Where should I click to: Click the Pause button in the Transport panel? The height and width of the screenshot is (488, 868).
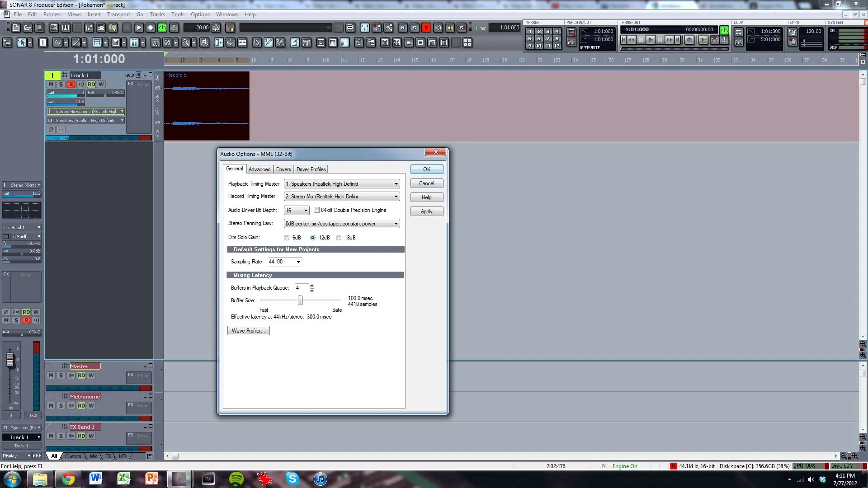[x=660, y=40]
